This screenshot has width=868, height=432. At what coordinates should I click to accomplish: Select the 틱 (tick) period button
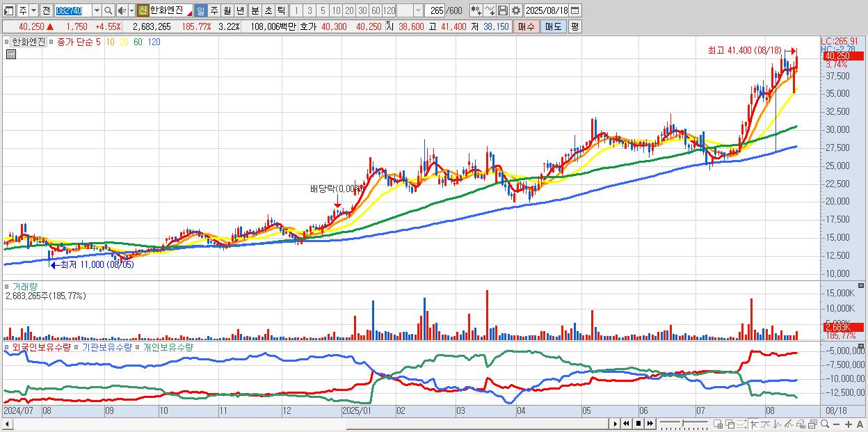[x=281, y=10]
